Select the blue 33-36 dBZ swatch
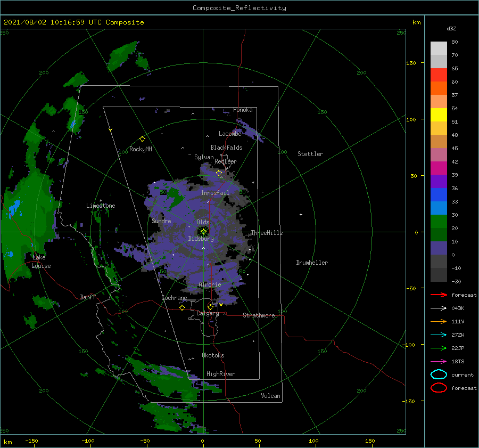Viewport: 479px width, 448px height. click(x=439, y=194)
